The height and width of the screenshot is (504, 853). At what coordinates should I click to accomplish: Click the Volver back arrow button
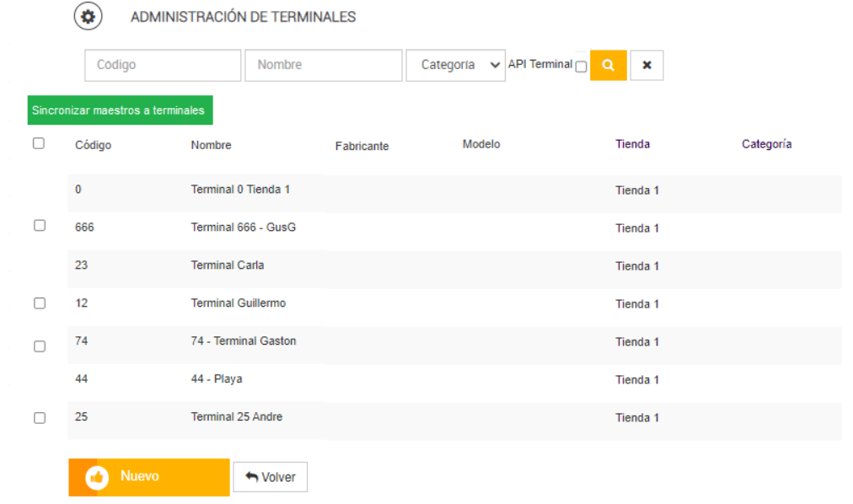click(270, 477)
